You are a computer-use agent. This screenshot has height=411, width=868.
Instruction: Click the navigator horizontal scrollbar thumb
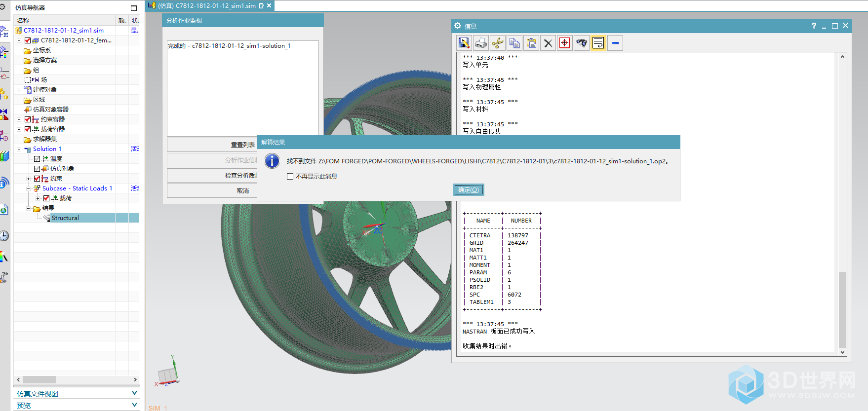pyautogui.click(x=39, y=379)
